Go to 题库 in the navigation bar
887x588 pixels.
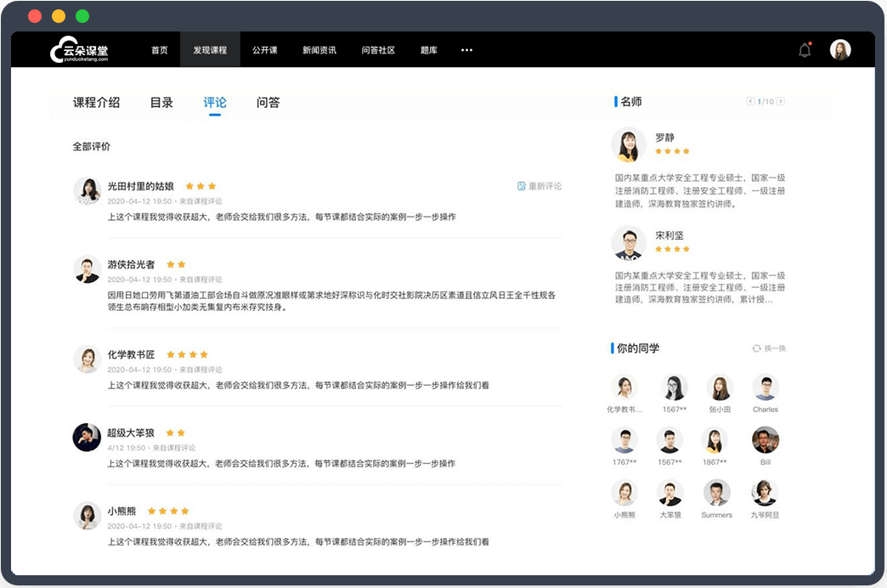coord(429,50)
